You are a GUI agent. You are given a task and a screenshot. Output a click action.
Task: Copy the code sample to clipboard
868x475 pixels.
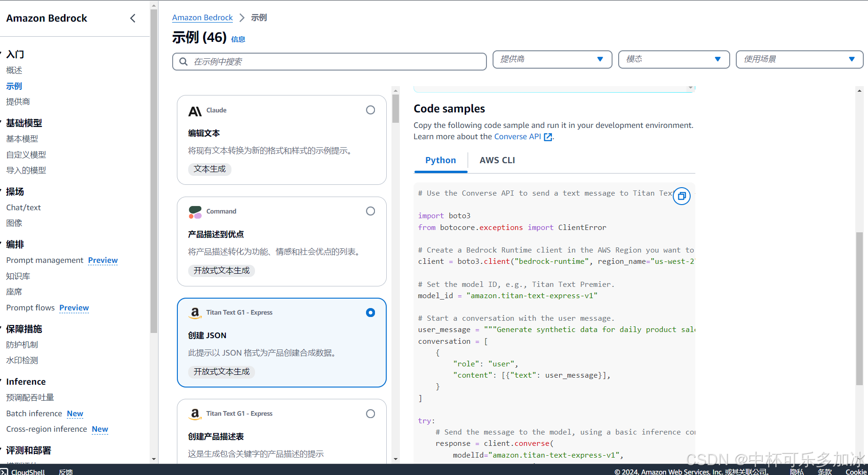click(x=682, y=196)
